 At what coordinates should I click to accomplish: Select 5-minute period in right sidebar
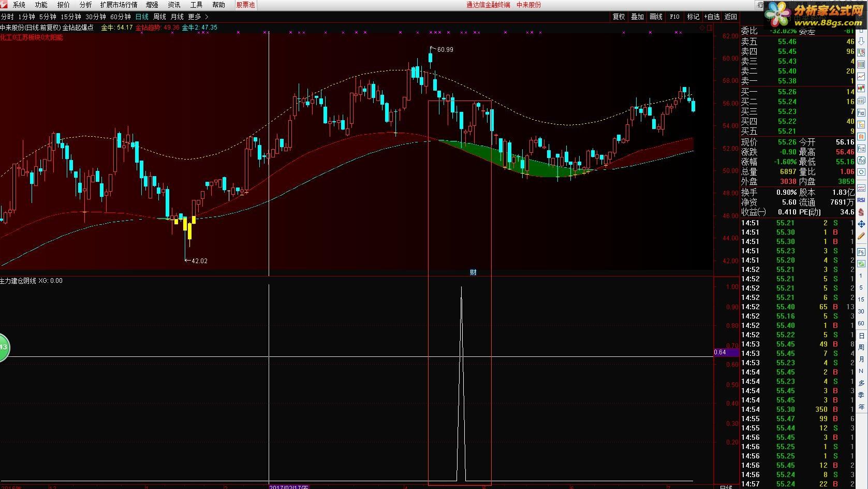pyautogui.click(x=861, y=287)
